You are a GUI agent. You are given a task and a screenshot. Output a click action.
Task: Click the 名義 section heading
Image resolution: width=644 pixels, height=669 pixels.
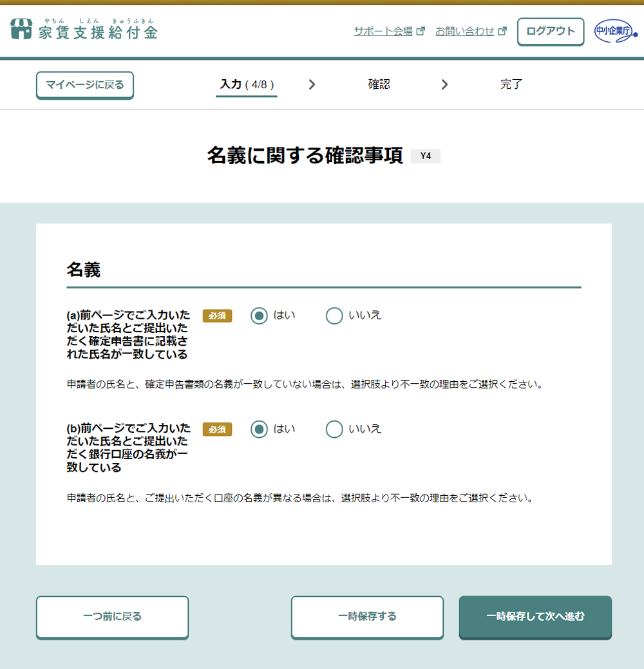[84, 270]
